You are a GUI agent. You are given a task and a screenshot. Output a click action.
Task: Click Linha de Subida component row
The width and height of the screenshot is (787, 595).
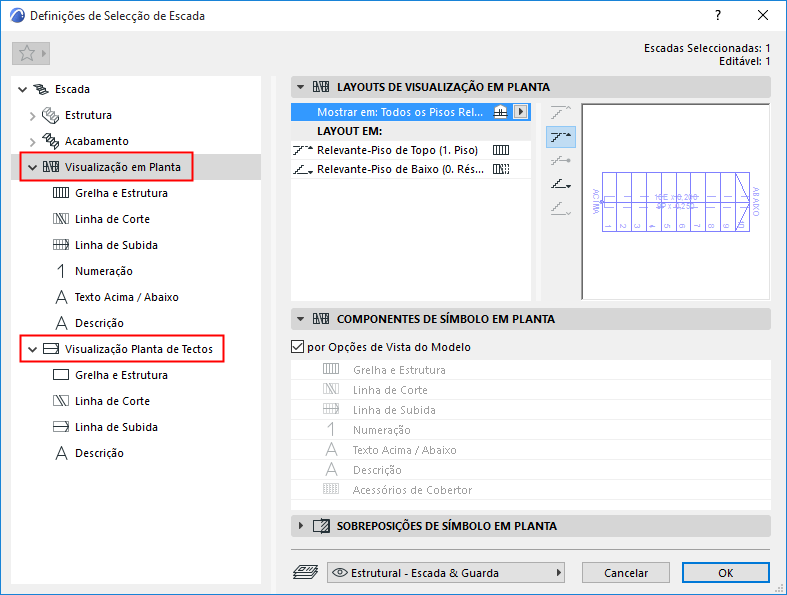(531, 410)
